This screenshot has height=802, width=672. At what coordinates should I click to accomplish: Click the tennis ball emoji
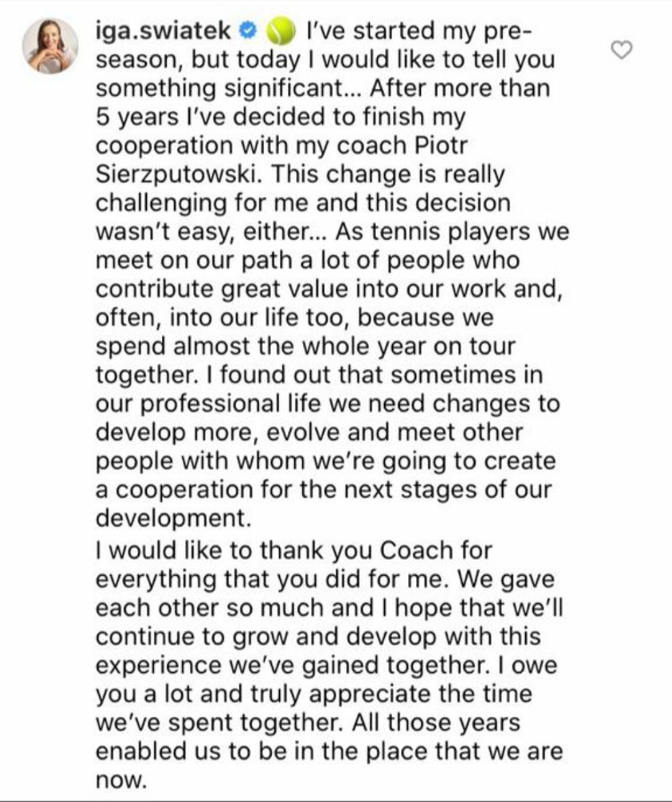[281, 30]
